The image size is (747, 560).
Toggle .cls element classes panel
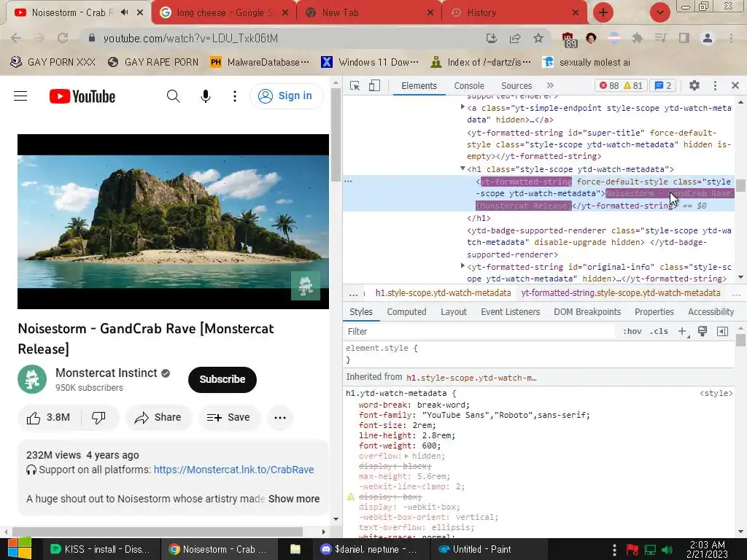(659, 332)
